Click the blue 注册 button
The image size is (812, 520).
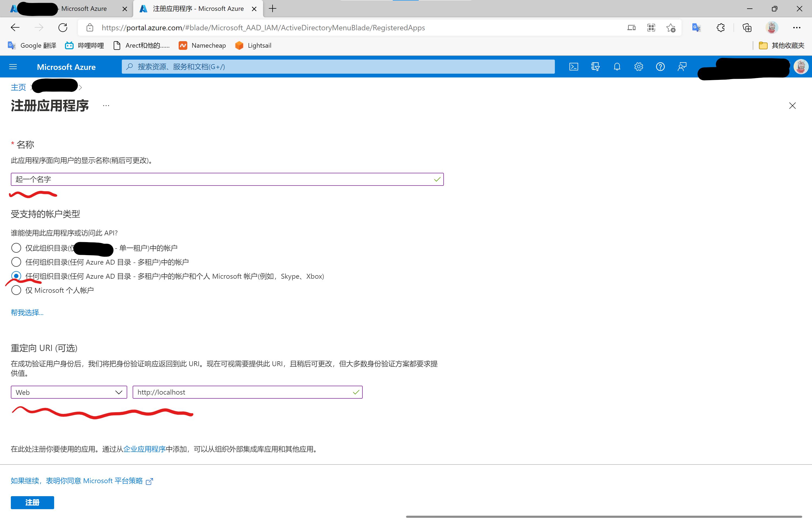(32, 502)
